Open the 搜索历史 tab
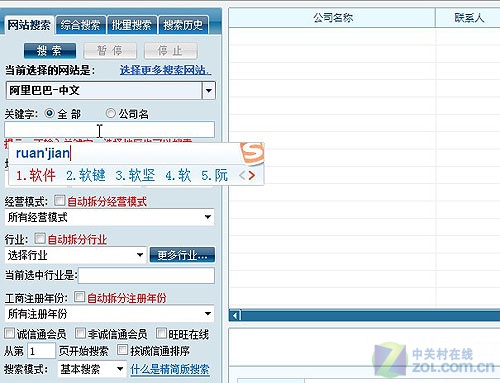 [x=183, y=25]
